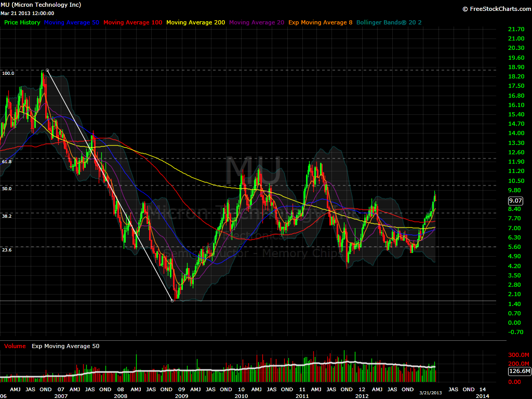The height and width of the screenshot is (399, 532).
Task: Click the MU (Micron Technology Inc) chart title
Action: click(x=41, y=5)
